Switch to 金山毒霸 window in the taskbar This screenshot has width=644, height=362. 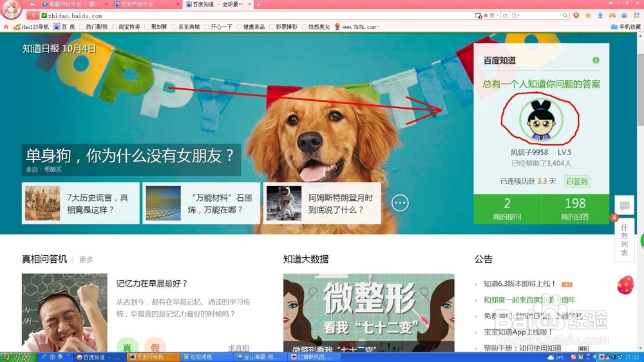click(261, 357)
